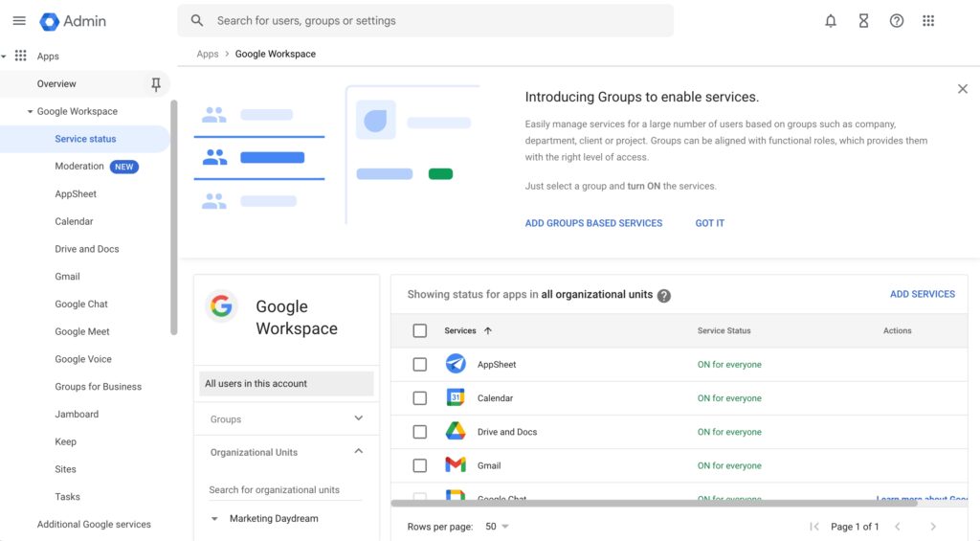Click ON for everyone status for AppSheet
The width and height of the screenshot is (980, 541).
tap(729, 365)
